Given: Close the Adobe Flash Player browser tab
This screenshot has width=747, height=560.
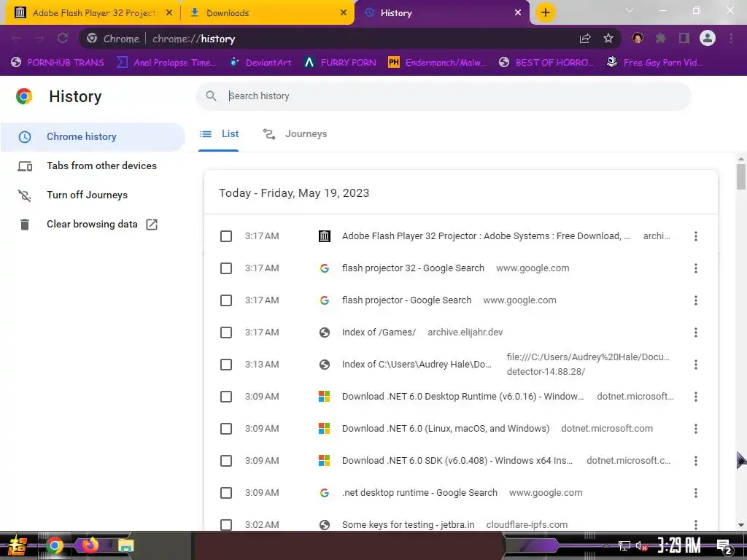Looking at the screenshot, I should 169,13.
